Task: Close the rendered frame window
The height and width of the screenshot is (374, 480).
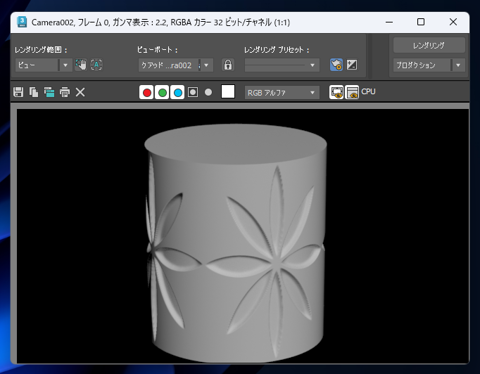Action: coord(453,22)
